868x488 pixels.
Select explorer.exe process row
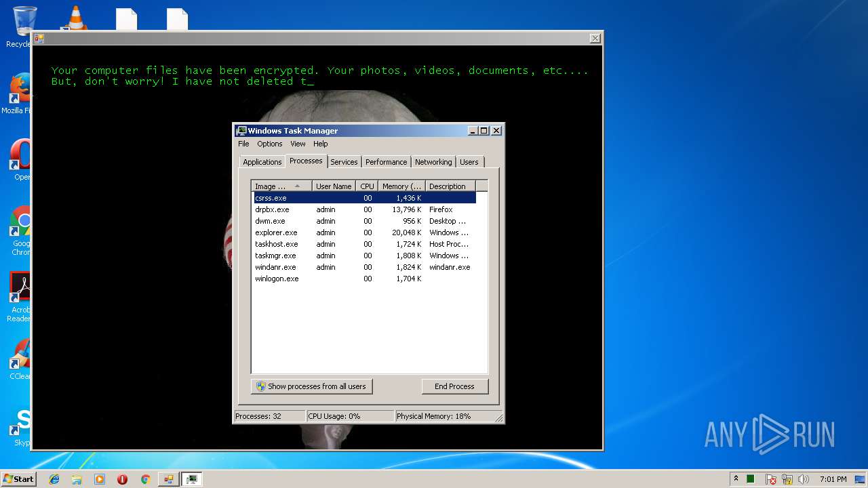pyautogui.click(x=364, y=232)
